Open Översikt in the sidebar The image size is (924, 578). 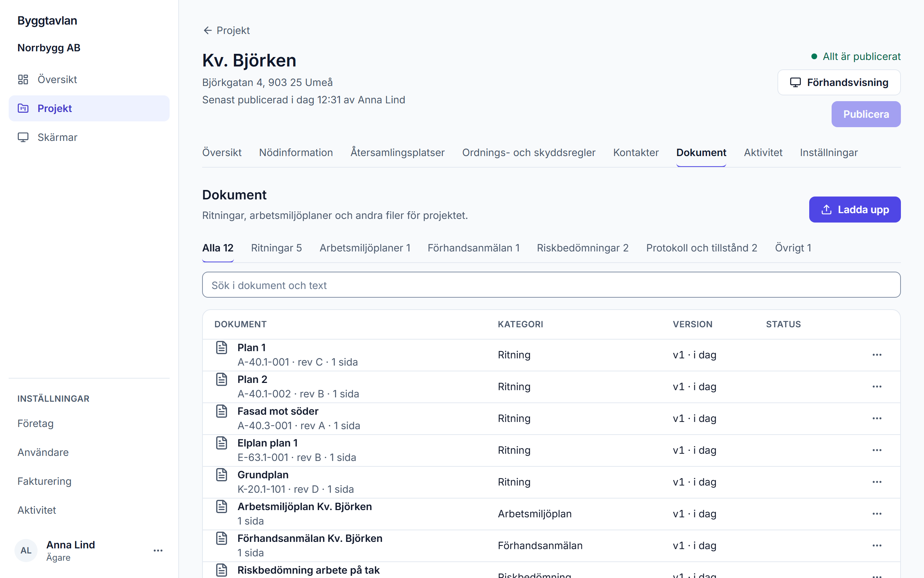pos(89,79)
